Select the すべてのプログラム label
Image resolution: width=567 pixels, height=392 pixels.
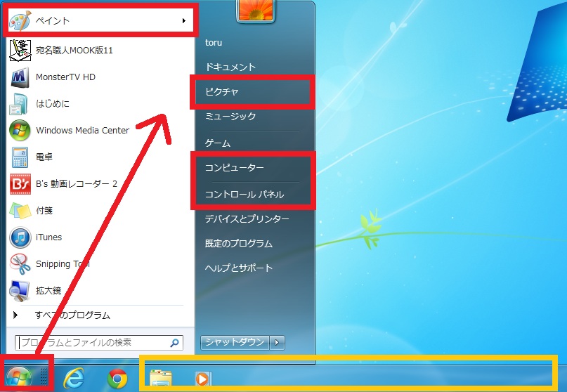click(72, 315)
